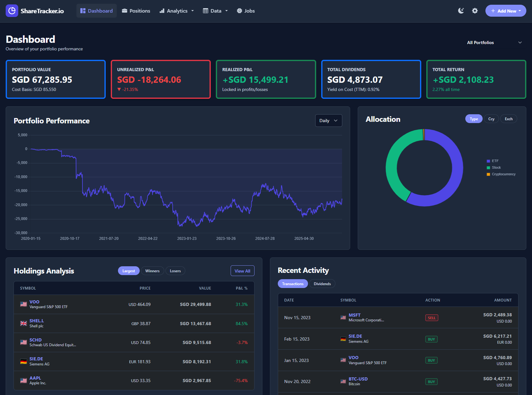Screen dimensions: 532x395
Task: Click the Data table icon
Action: (x=206, y=10)
